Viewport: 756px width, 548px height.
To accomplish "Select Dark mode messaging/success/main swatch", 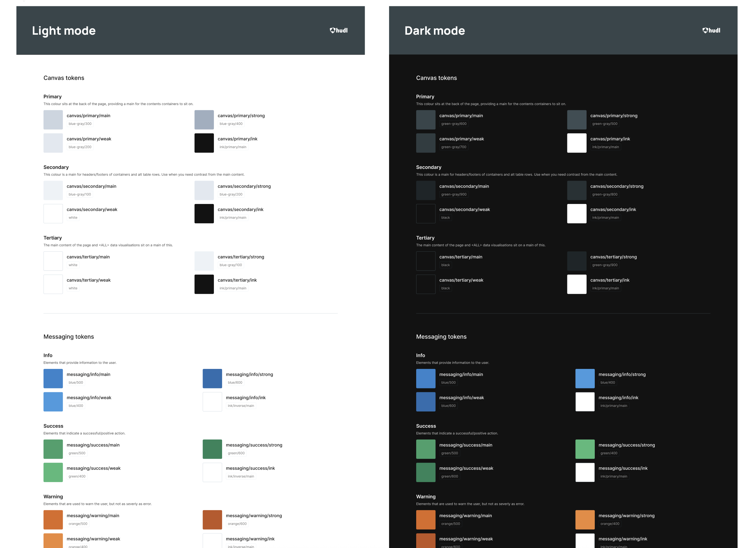I will pyautogui.click(x=426, y=449).
